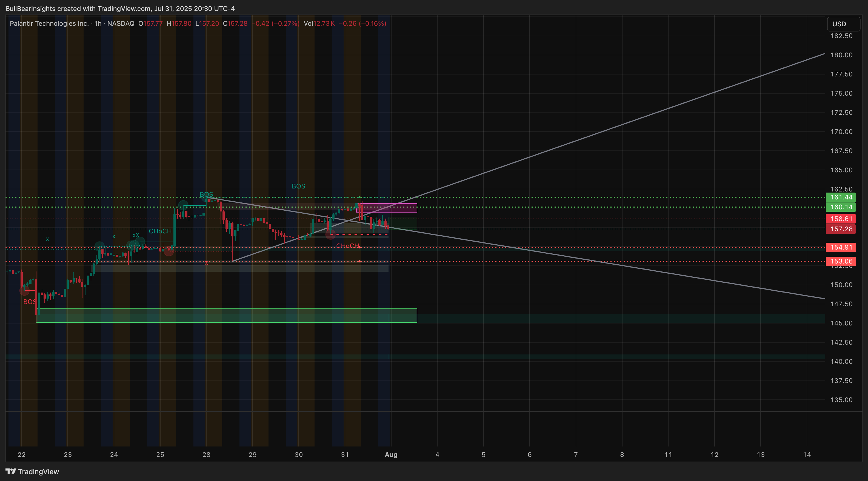Click the low value L157.20 in legend
Image resolution: width=868 pixels, height=481 pixels.
pos(207,24)
